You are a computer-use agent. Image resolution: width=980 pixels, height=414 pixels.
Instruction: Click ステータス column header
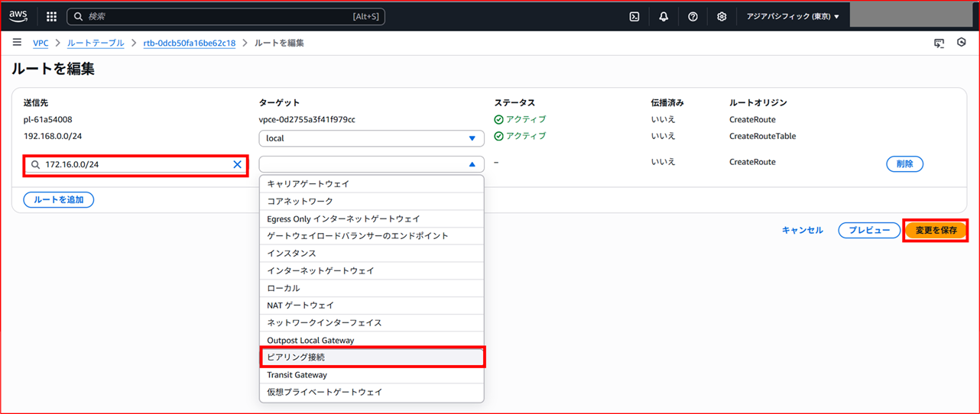(x=514, y=102)
